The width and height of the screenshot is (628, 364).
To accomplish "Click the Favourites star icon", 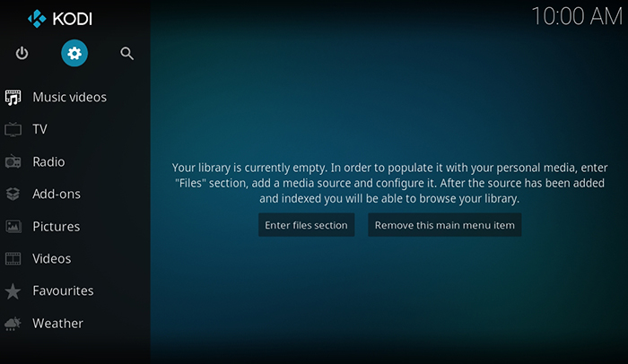I will 13,291.
